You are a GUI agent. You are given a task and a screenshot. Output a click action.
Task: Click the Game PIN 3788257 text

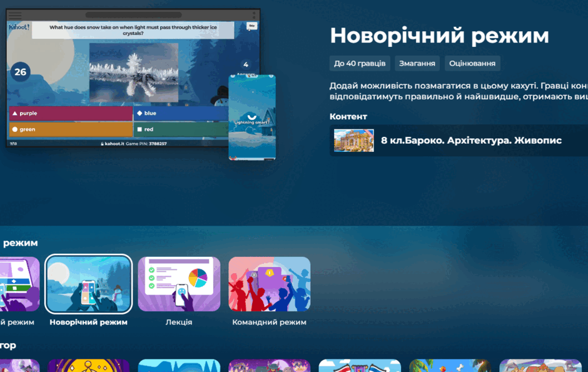point(146,143)
